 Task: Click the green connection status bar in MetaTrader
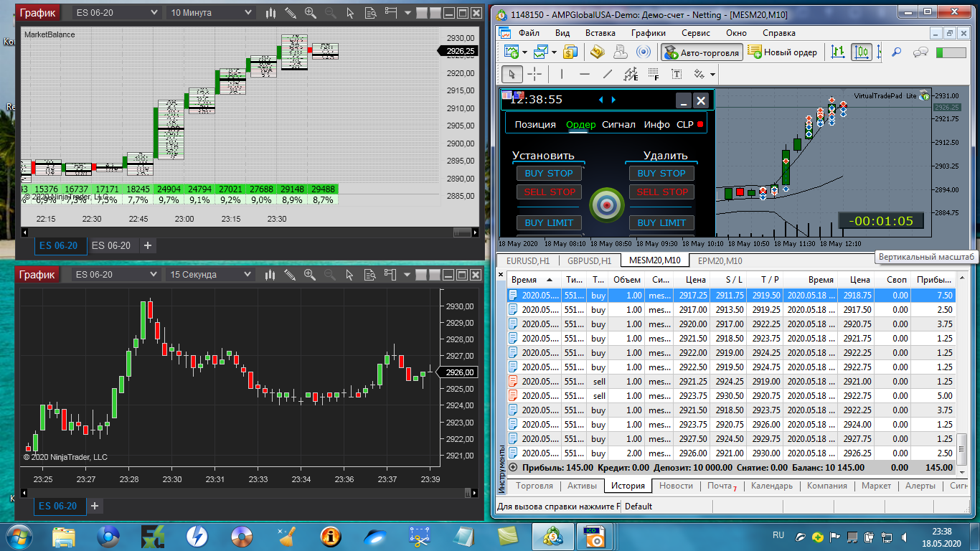951,52
